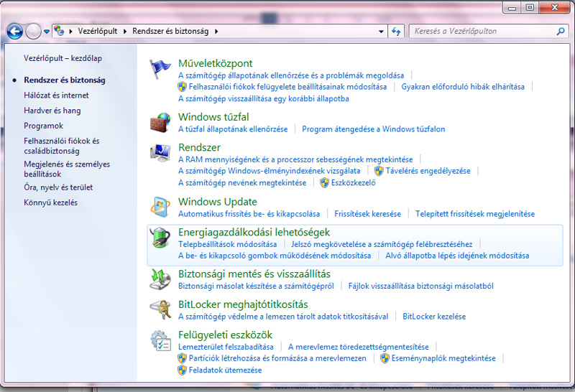Image resolution: width=575 pixels, height=392 pixels.
Task: Open the Rendszer heading
Action: pos(199,147)
